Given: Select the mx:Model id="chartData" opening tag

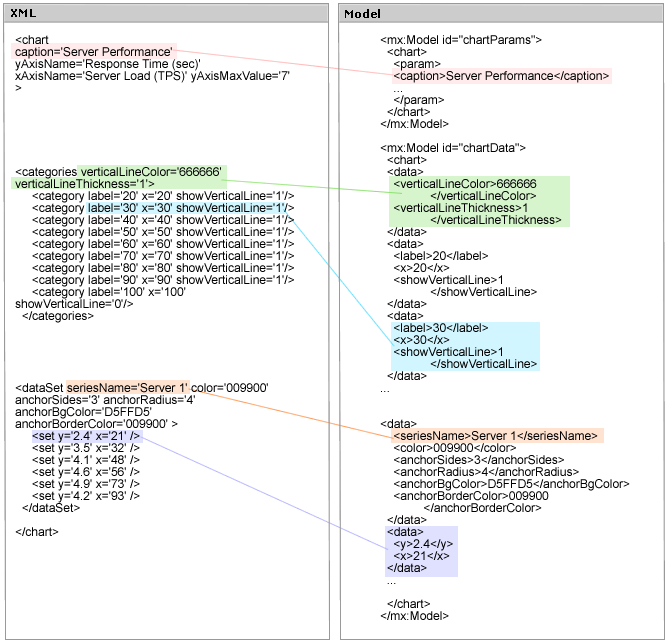Looking at the screenshot, I should (x=453, y=147).
